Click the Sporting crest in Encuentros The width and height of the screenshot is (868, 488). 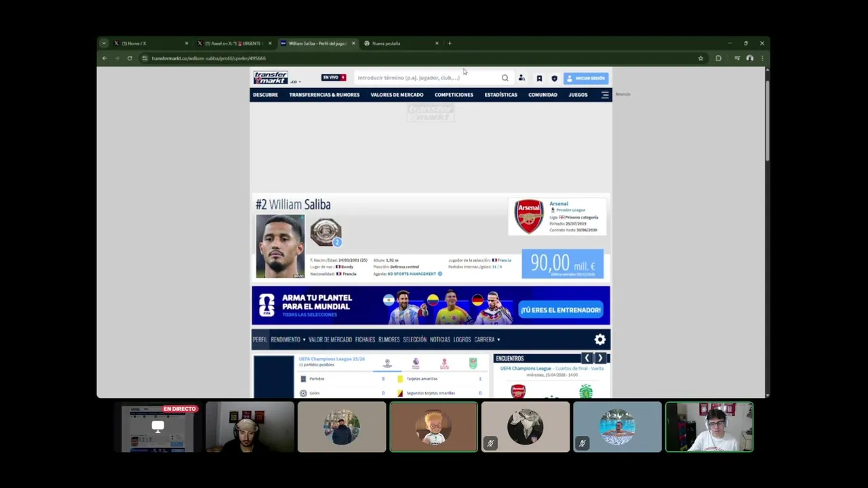click(585, 391)
